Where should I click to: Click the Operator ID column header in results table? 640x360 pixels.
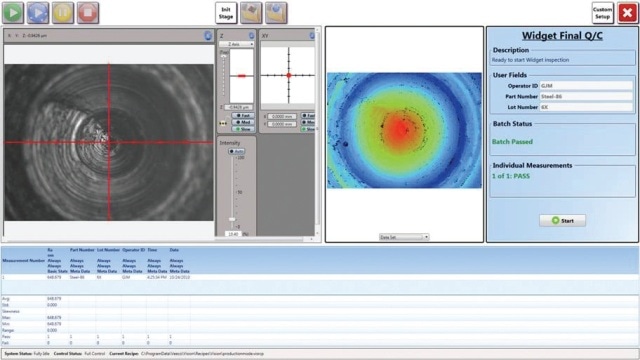tap(134, 250)
